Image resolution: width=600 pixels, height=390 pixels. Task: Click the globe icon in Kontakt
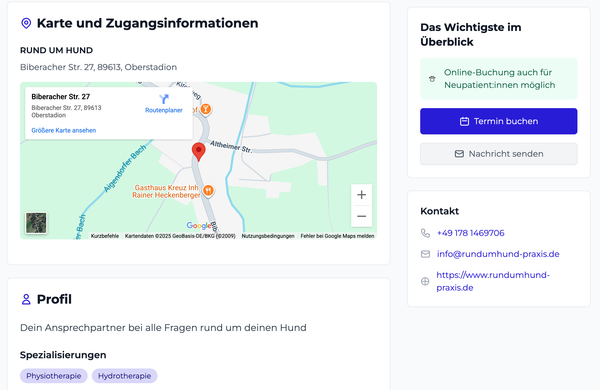click(x=425, y=281)
